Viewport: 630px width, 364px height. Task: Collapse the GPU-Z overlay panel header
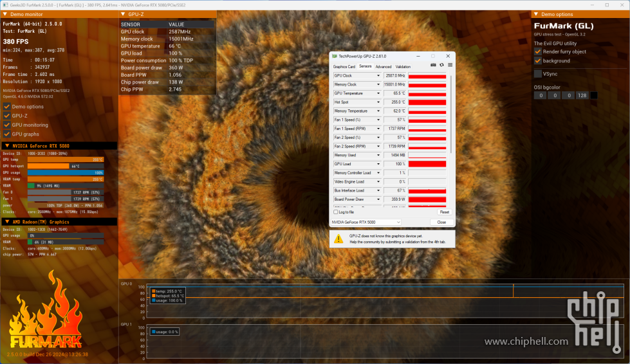tap(123, 14)
